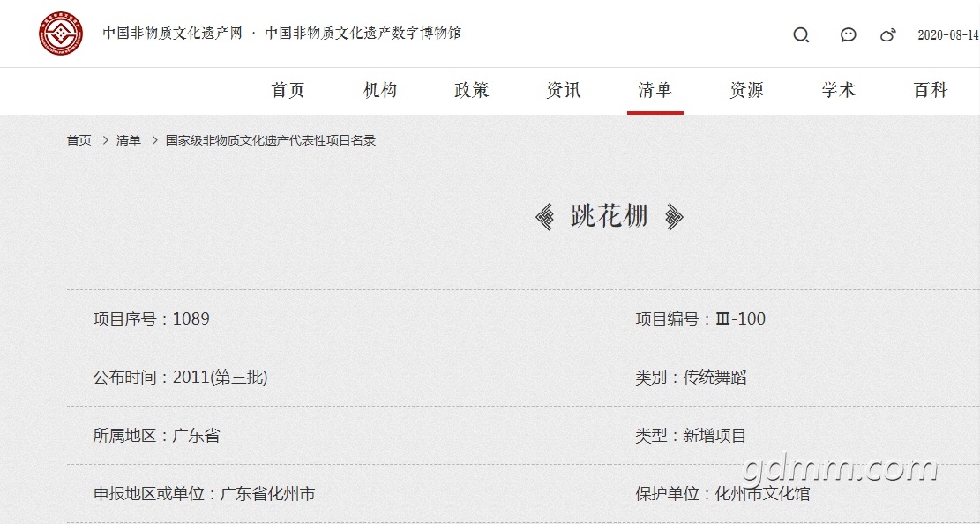Open the 首页 navigation menu item
This screenshot has height=524, width=980.
[288, 90]
